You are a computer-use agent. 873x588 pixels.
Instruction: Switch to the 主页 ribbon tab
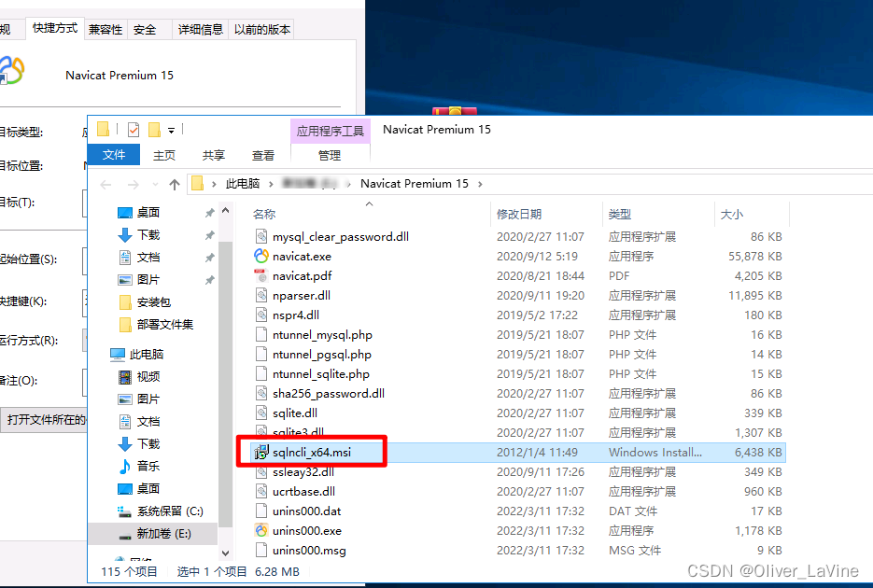pyautogui.click(x=163, y=155)
